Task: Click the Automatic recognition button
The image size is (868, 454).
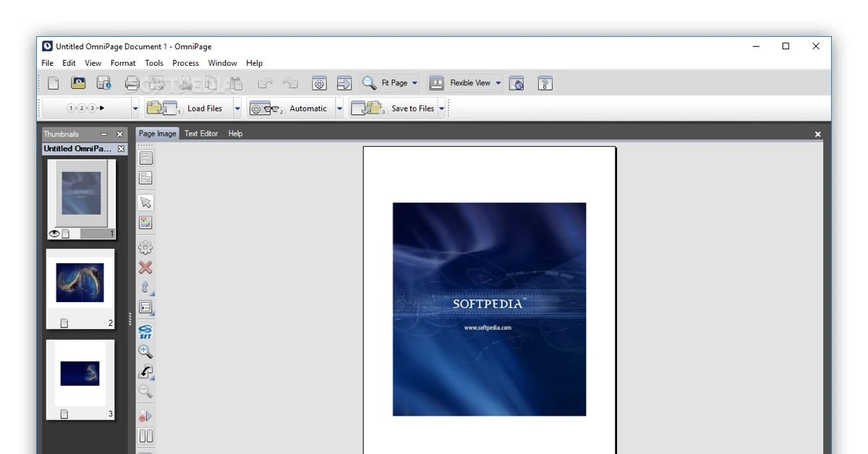Action: click(290, 108)
